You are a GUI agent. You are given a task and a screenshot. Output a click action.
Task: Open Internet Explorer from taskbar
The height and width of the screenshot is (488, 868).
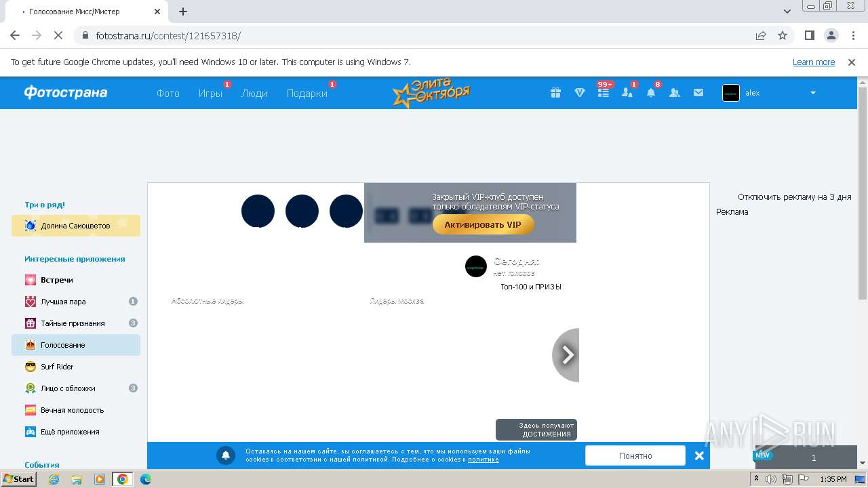tap(54, 479)
